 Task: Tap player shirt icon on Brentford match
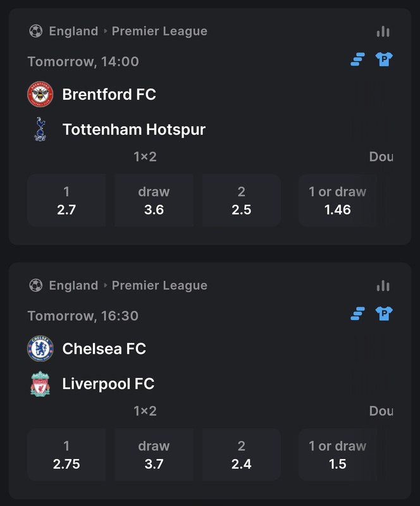pos(384,59)
